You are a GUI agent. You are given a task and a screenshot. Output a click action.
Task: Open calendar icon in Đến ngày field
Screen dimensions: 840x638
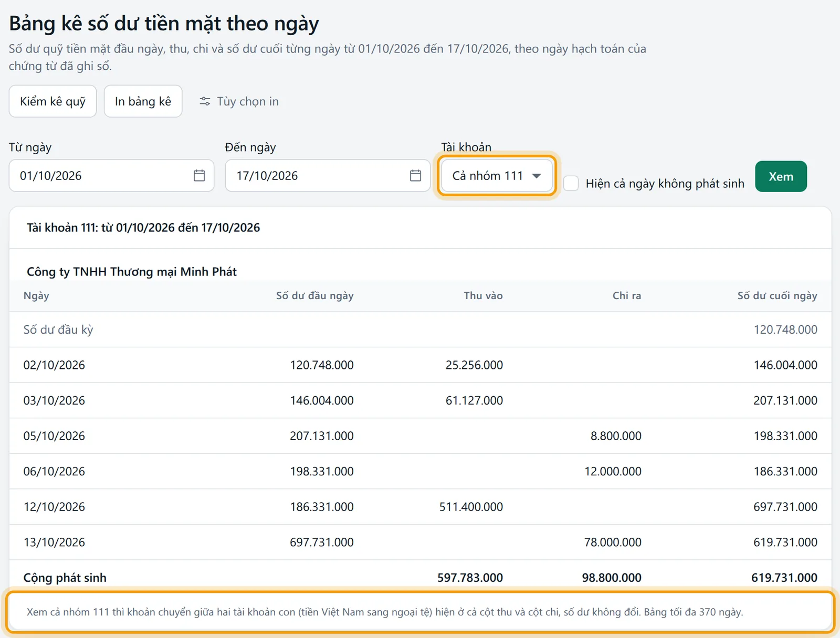tap(415, 176)
